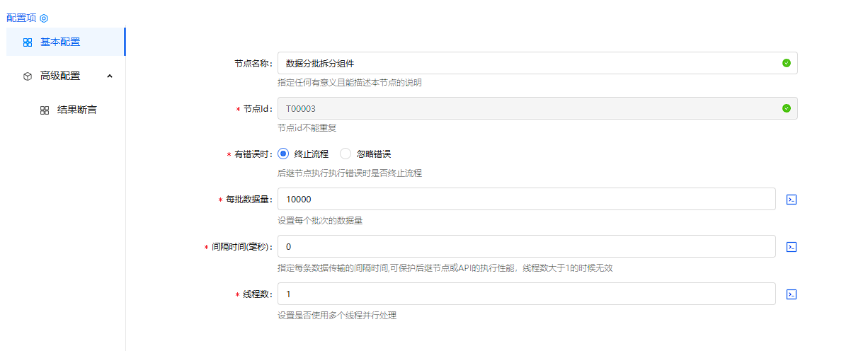868x351 pixels.
Task: Open expression editor icon for 线程数
Action: (x=792, y=294)
